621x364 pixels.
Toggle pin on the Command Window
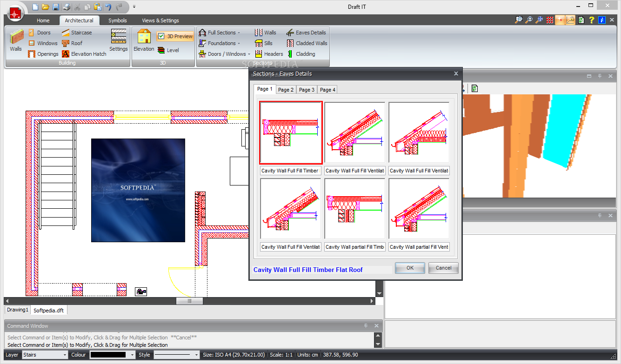pos(366,326)
